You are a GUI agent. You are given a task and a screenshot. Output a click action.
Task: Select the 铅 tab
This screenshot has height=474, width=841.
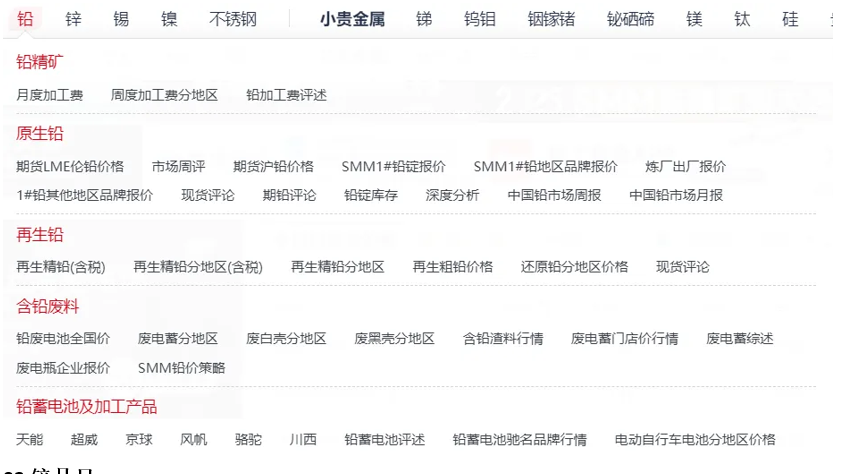[x=25, y=19]
